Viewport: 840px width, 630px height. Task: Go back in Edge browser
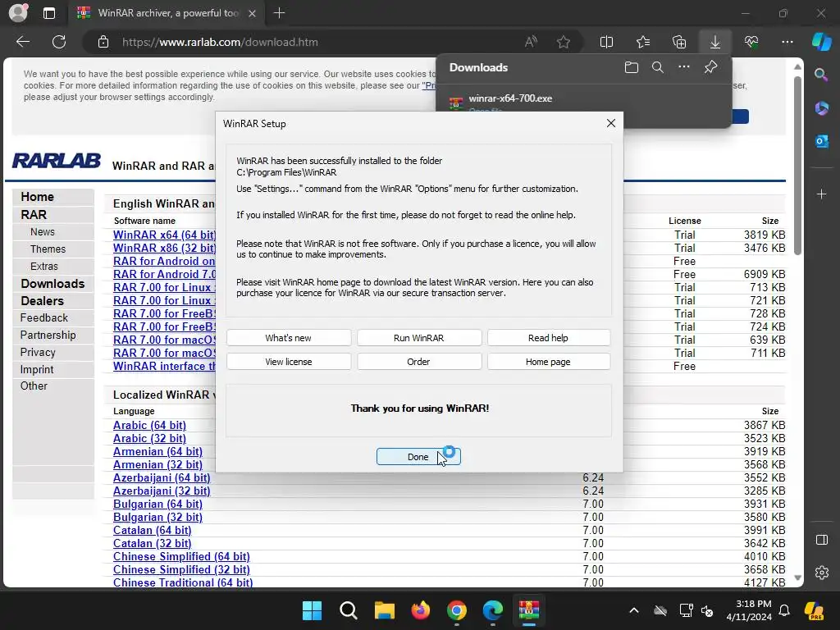[x=23, y=42]
